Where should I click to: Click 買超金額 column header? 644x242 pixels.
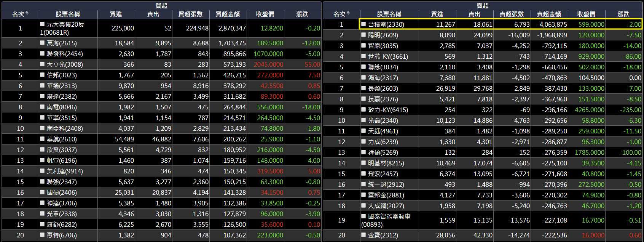point(228,14)
